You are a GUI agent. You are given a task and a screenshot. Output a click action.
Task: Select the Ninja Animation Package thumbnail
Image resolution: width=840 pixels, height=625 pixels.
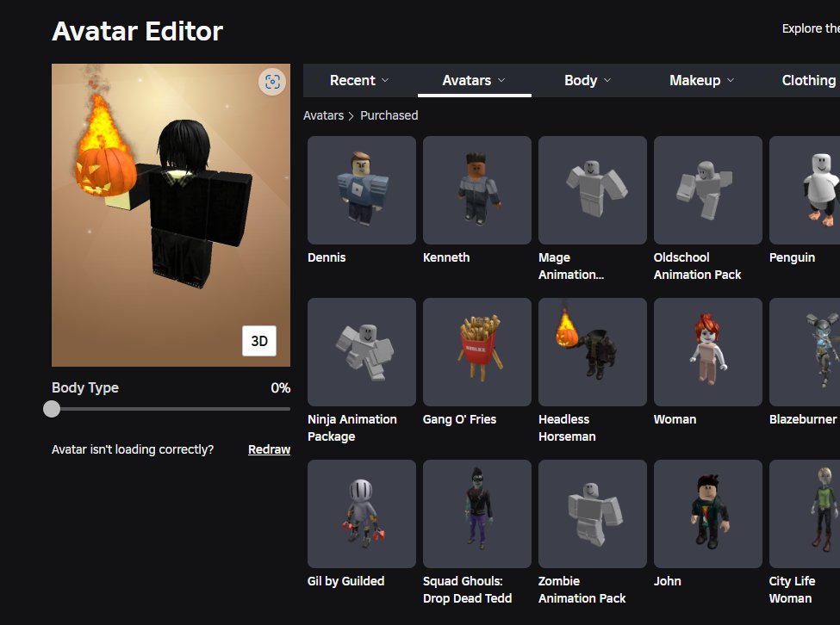point(362,352)
